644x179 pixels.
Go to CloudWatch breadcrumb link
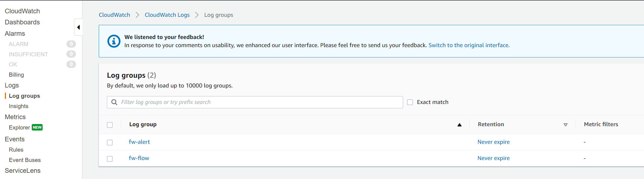point(114,15)
